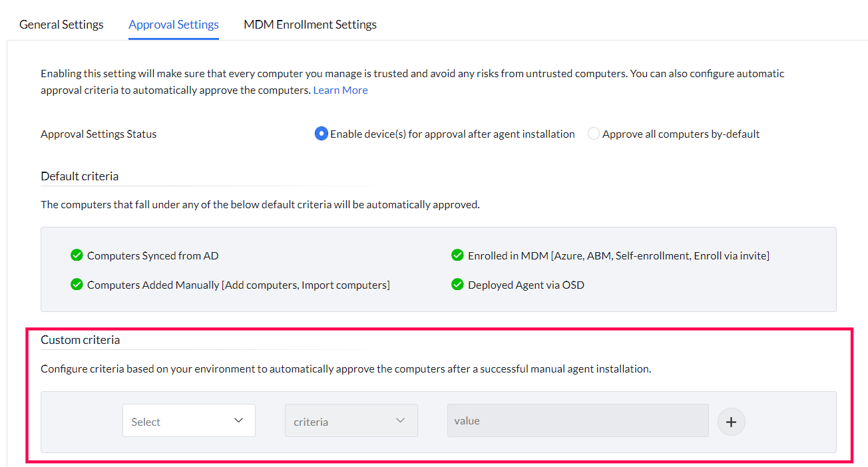This screenshot has width=868, height=467.
Task: Click the Custom criteria heading
Action: tap(80, 340)
